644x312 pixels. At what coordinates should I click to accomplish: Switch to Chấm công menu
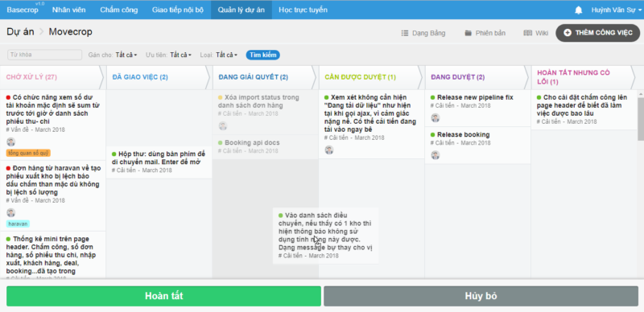coord(118,10)
